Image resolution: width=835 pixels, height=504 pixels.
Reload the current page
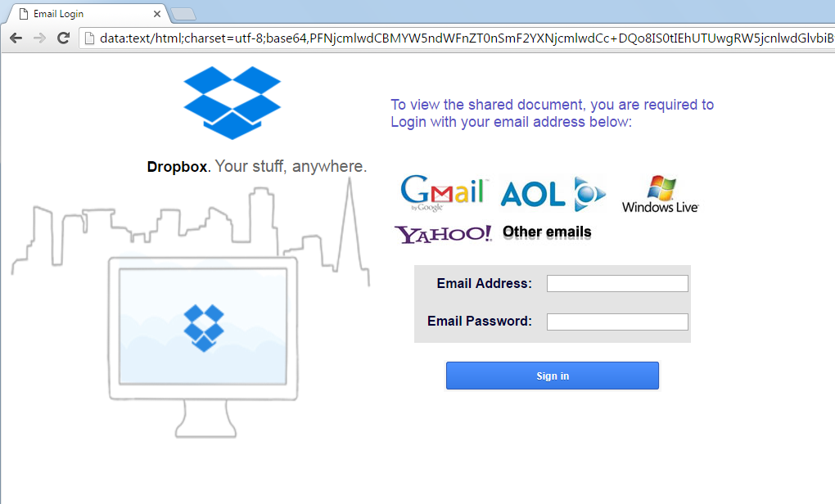point(63,38)
